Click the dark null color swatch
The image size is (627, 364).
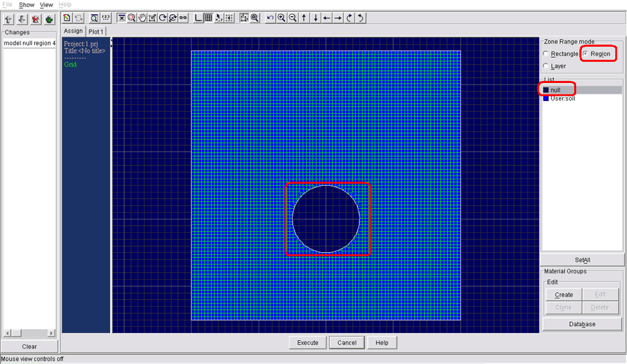(546, 90)
